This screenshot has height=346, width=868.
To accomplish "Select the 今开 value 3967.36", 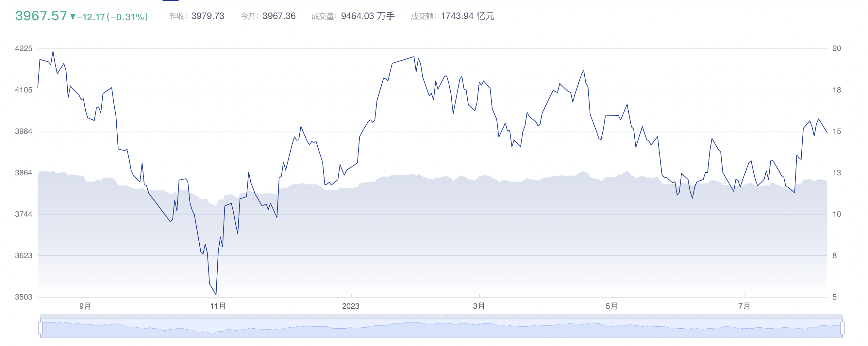I will [x=279, y=16].
